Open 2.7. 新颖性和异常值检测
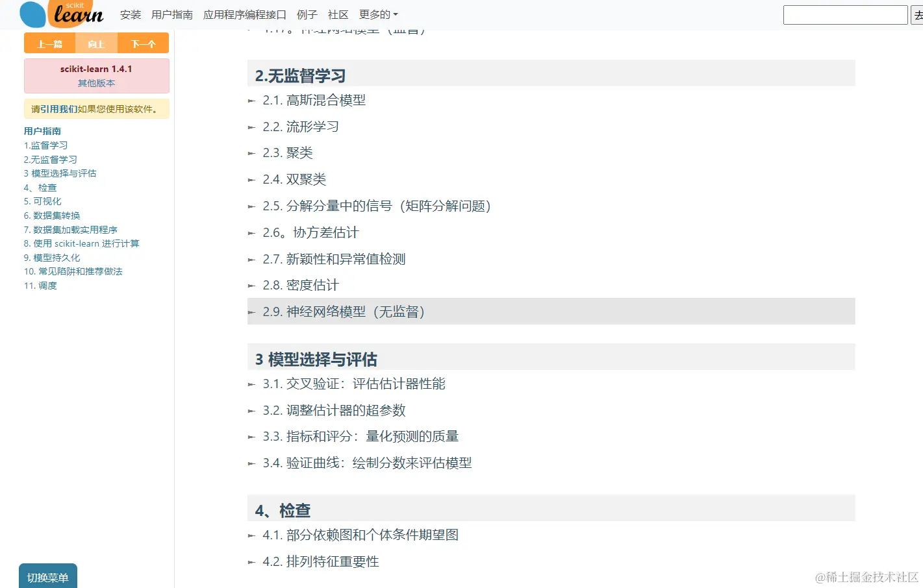Viewport: 923px width, 588px height. [x=334, y=259]
